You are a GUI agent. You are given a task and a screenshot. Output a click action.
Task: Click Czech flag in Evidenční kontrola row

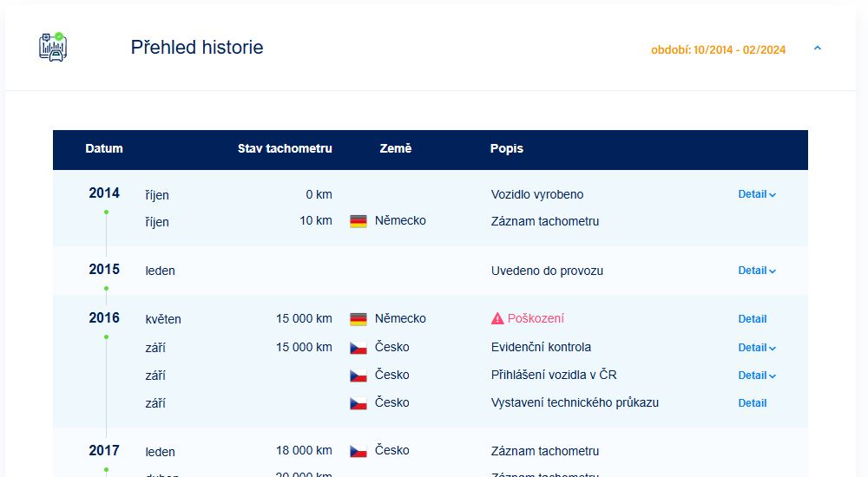[x=358, y=348]
